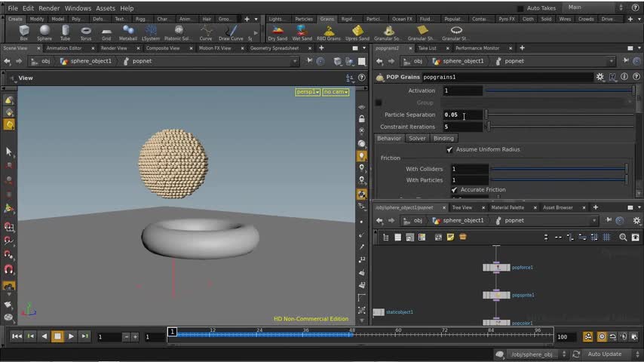Open the parameter gear menu for popgrains1
Screen dimensions: 644x362
coord(600,77)
